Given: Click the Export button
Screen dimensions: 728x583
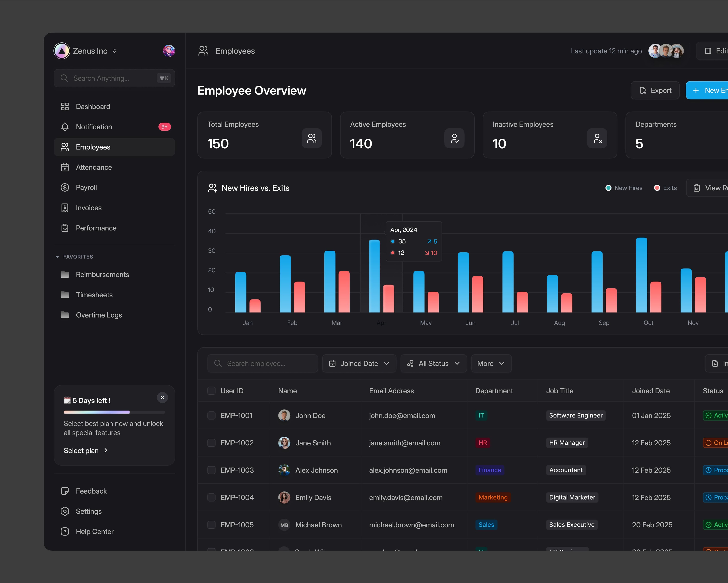Looking at the screenshot, I should [x=655, y=90].
